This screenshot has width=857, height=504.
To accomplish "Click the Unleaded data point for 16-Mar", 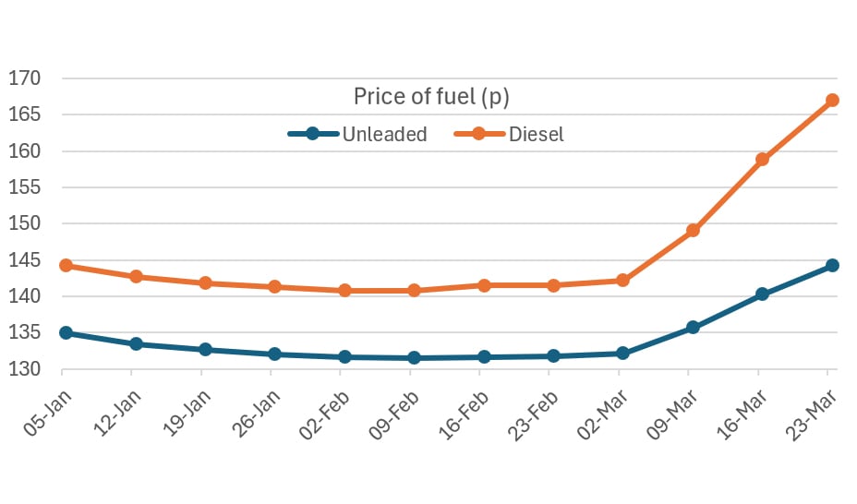I will (762, 294).
